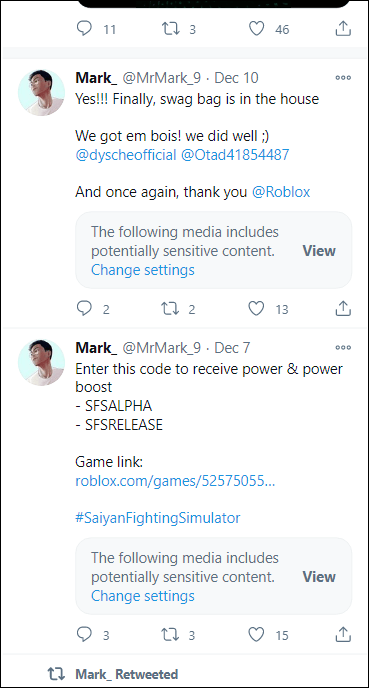
Task: Reply to the swag bag tweet
Action: click(x=84, y=309)
